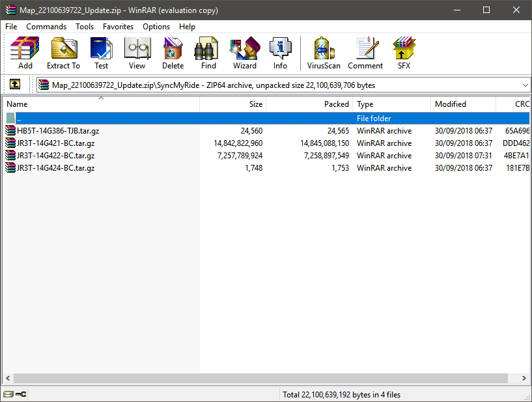The height and width of the screenshot is (402, 532).
Task: Open the Comment tool
Action: (365, 53)
